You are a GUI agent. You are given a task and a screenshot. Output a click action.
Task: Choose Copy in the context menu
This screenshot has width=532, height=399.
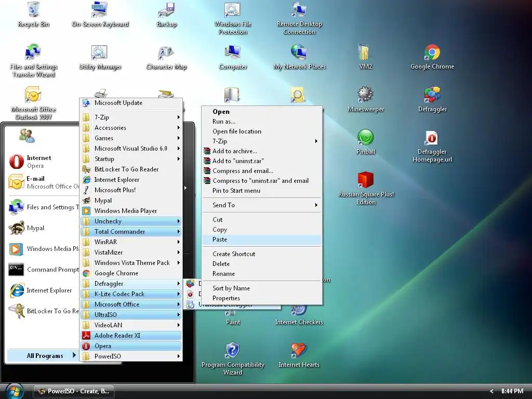coord(262,229)
